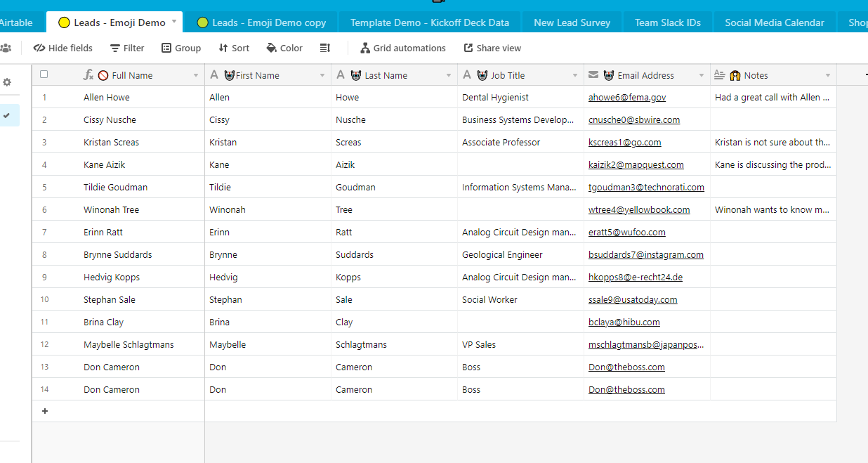The height and width of the screenshot is (463, 868).
Task: Click the text type icon in Job Title header
Action: click(467, 75)
